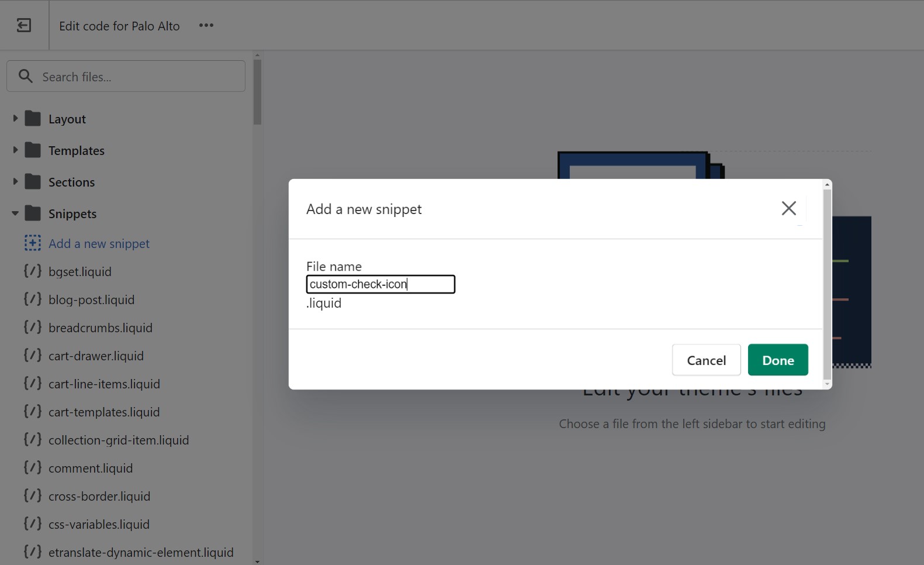Cancel the new snippet dialog
Viewport: 924px width, 565px height.
pyautogui.click(x=706, y=360)
